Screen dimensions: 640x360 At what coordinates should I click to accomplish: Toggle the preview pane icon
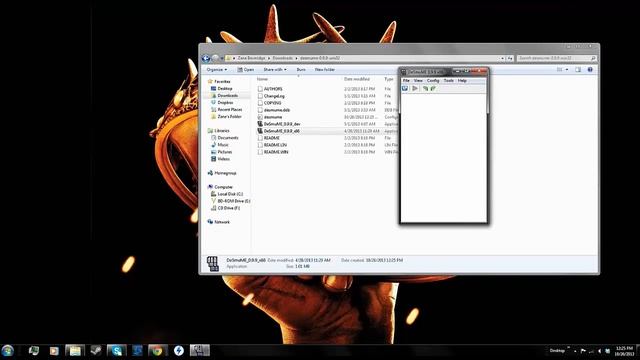578,69
